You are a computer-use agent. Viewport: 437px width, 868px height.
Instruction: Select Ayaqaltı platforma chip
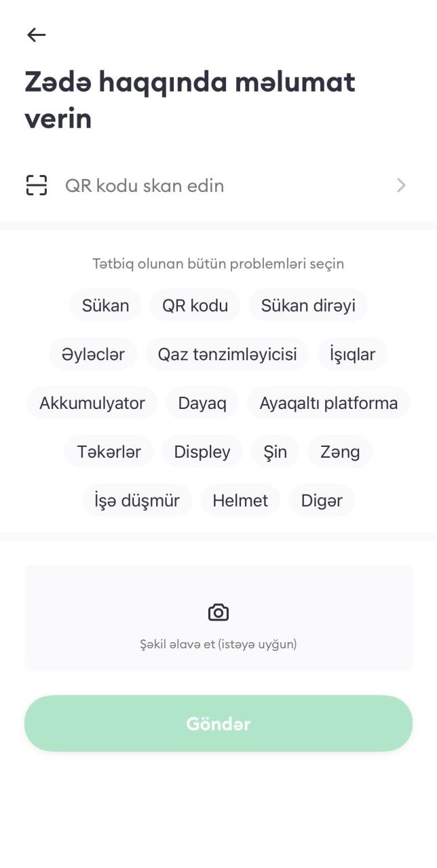pyautogui.click(x=328, y=403)
